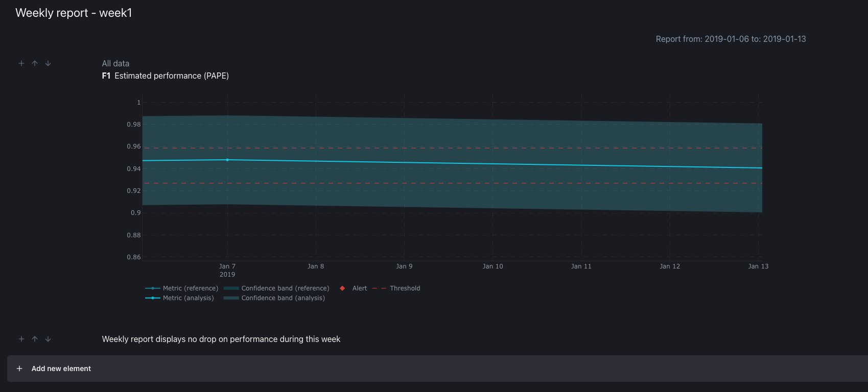This screenshot has height=392, width=868.
Task: Click the All data label above the chart
Action: [115, 64]
